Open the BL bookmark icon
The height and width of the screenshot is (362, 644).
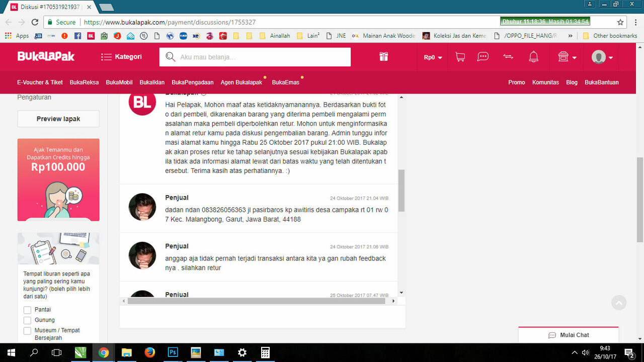(x=91, y=36)
